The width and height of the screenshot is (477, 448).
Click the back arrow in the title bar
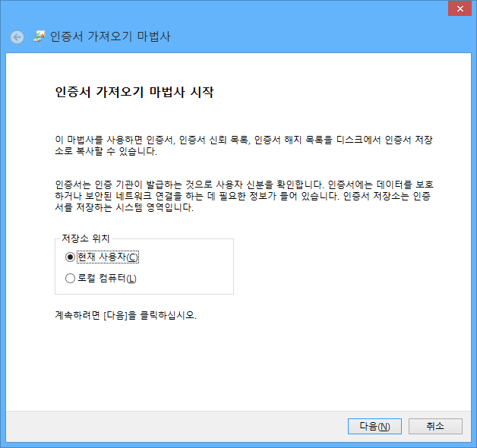17,37
